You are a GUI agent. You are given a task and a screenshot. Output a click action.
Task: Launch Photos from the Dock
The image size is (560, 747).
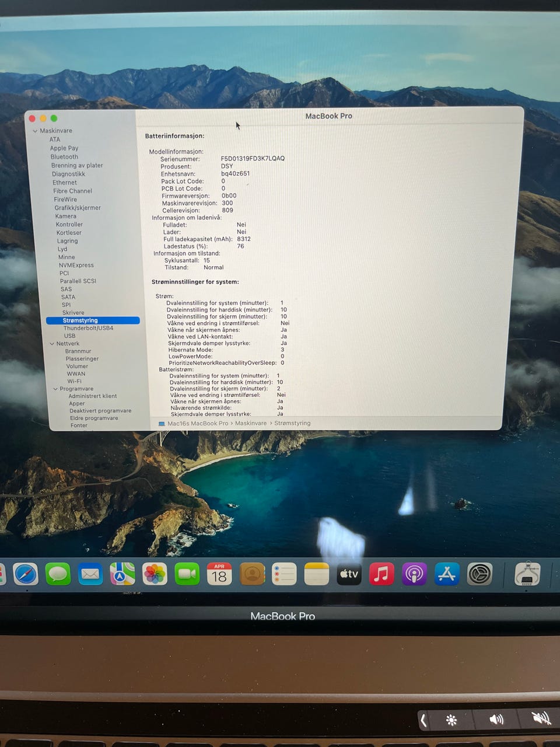coord(155,574)
